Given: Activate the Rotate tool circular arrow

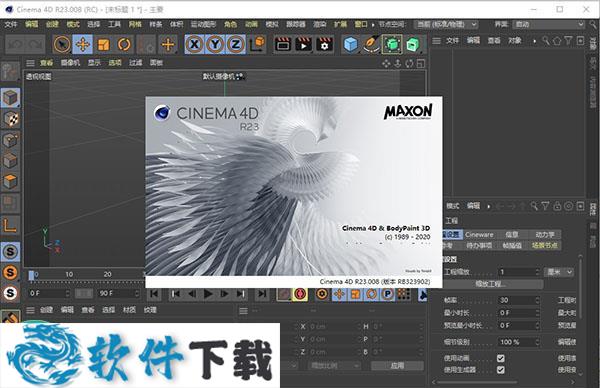Looking at the screenshot, I should pos(124,45).
